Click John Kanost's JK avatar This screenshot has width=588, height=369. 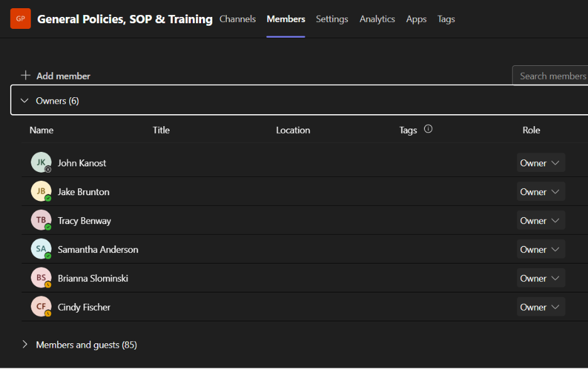(41, 163)
